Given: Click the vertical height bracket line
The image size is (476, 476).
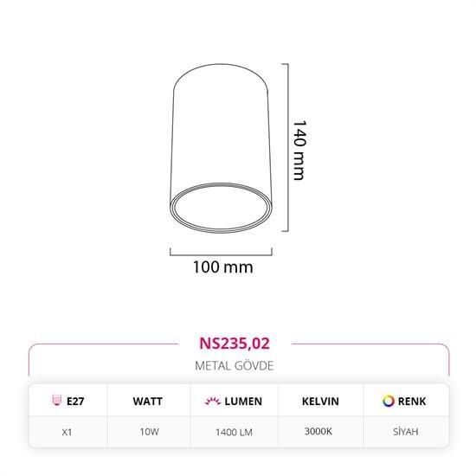Looking at the screenshot, I should click(286, 147).
